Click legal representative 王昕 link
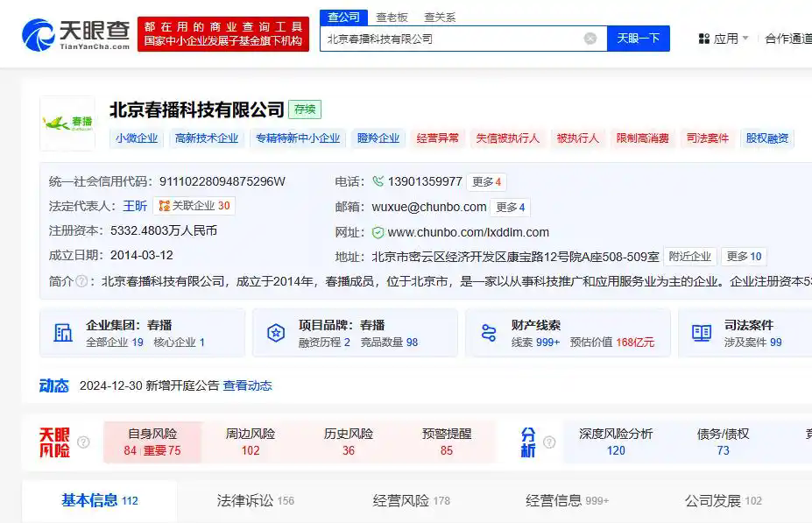Screen dimensions: 812x523 (135, 206)
